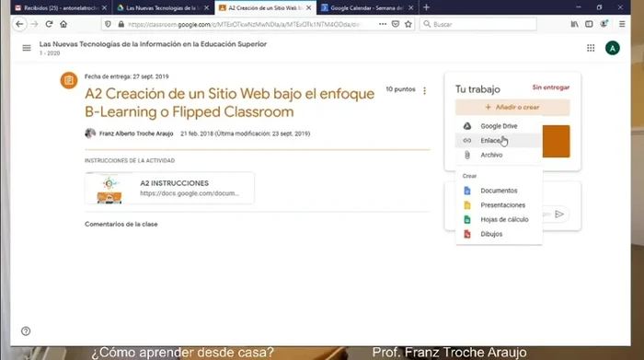Send the private comment with arrow icon
This screenshot has width=644, height=360.
(559, 215)
